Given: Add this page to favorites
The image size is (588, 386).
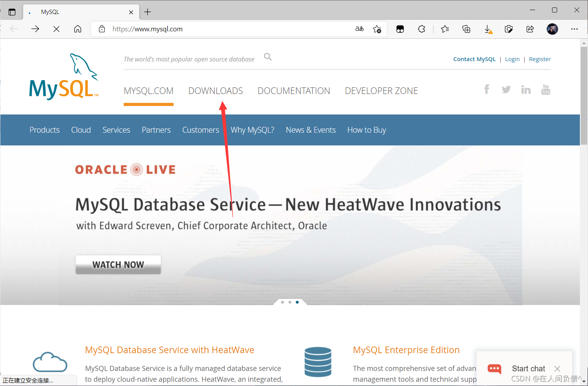Looking at the screenshot, I should [x=377, y=29].
